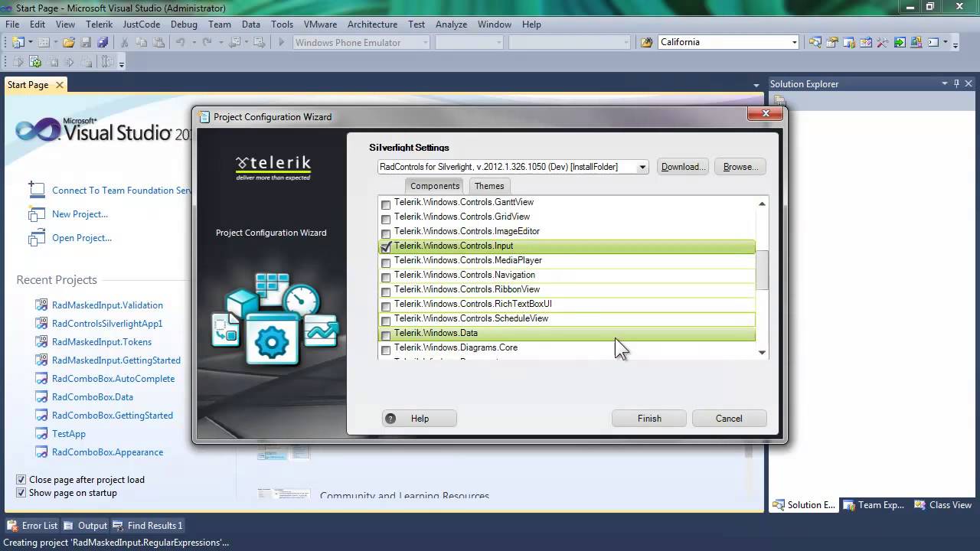Open the Windows Phone Emulator dropdown
Viewport: 980px width, 551px height.
tap(424, 43)
